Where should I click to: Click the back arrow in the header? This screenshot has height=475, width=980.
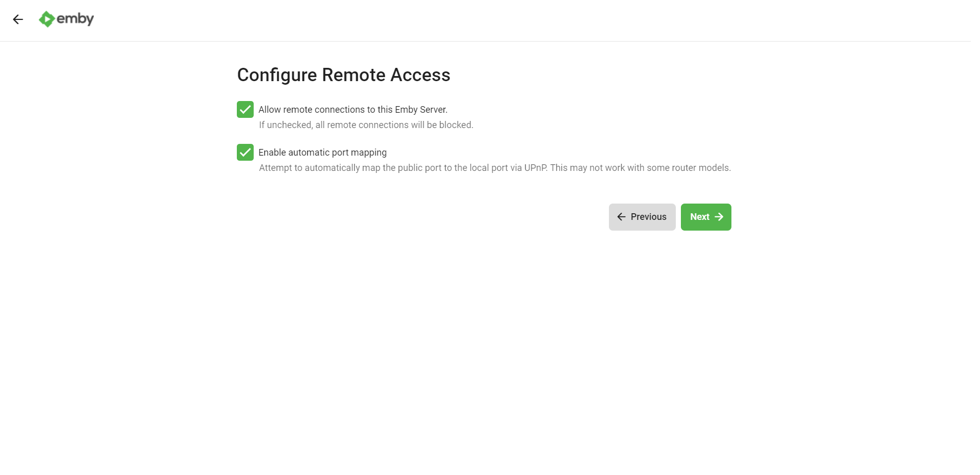pos(18,19)
